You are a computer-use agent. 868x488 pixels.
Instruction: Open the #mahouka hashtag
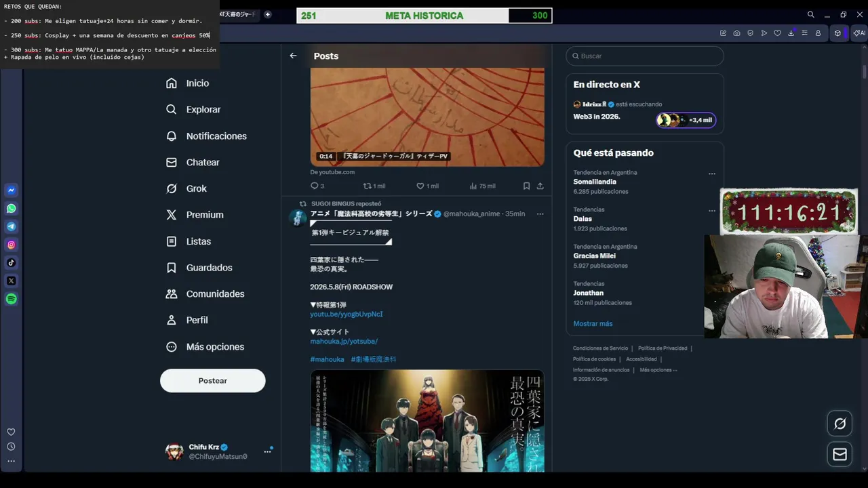pyautogui.click(x=327, y=359)
